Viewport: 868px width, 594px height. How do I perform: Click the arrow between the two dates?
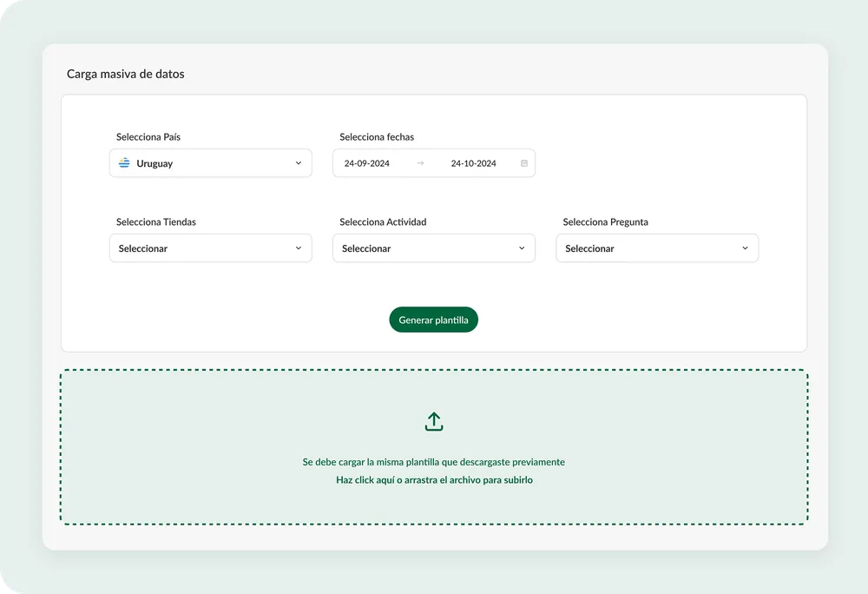click(x=420, y=163)
